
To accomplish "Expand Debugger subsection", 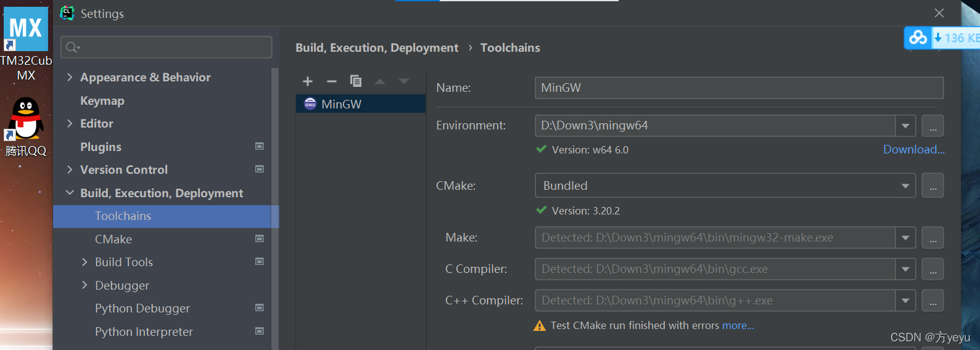I will (84, 285).
